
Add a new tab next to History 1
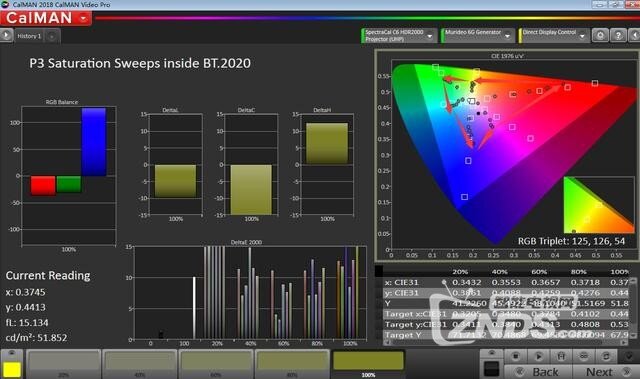tap(52, 37)
